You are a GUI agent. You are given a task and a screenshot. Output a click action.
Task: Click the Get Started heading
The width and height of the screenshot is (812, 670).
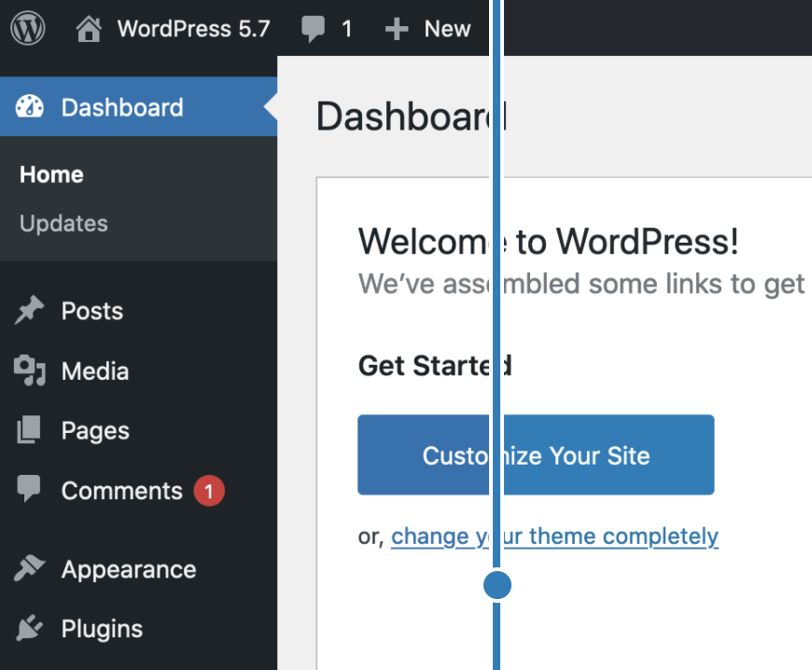(x=436, y=366)
